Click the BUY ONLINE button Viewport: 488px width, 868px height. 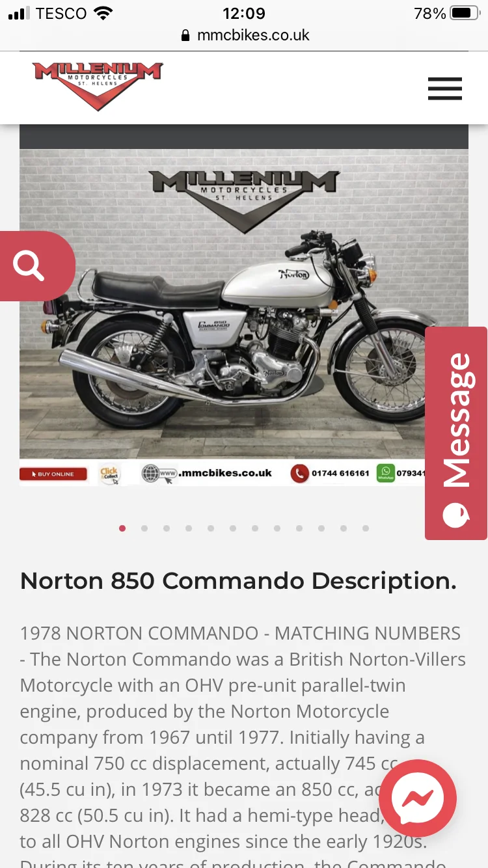(x=56, y=474)
